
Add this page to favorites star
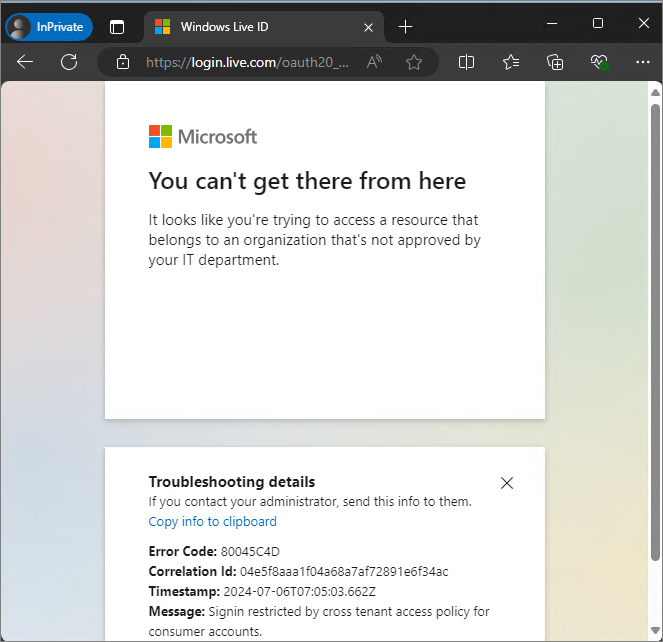[414, 62]
